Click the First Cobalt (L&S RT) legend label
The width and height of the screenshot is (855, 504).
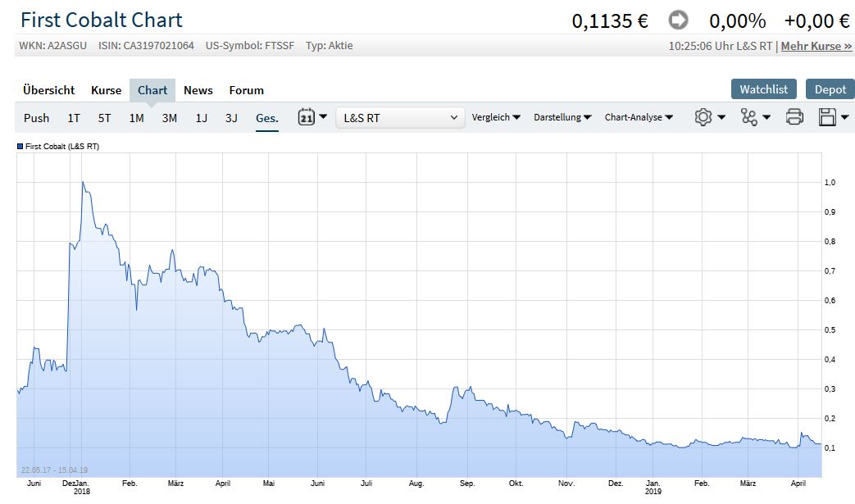[62, 146]
